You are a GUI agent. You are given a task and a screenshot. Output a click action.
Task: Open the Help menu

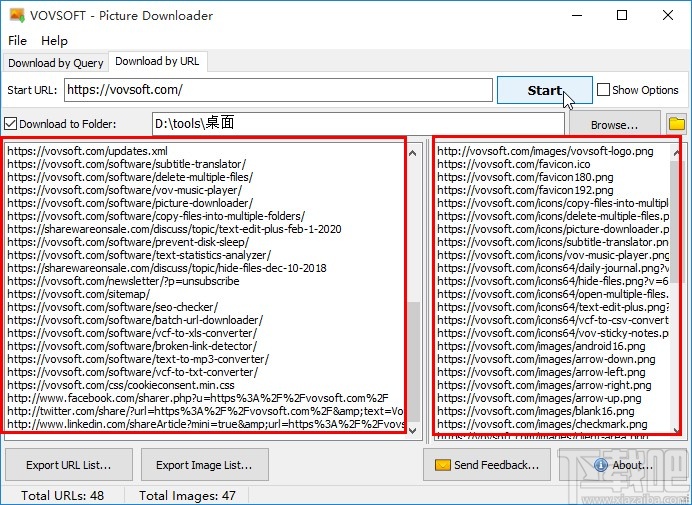point(54,41)
